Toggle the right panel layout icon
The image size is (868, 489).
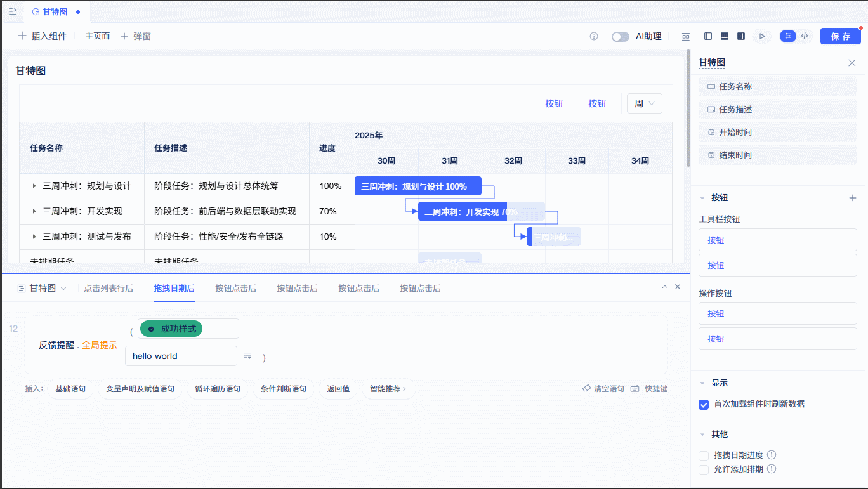(x=741, y=36)
